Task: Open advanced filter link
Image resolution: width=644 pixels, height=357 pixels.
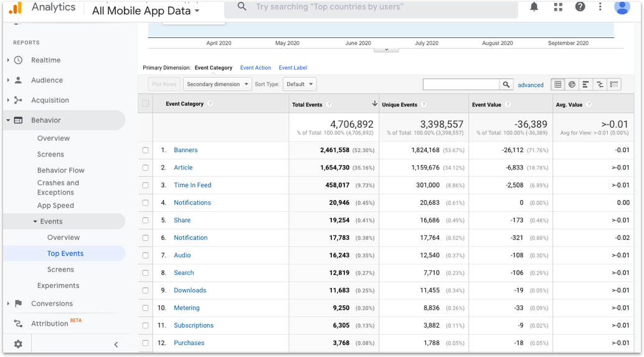Action: (x=530, y=85)
